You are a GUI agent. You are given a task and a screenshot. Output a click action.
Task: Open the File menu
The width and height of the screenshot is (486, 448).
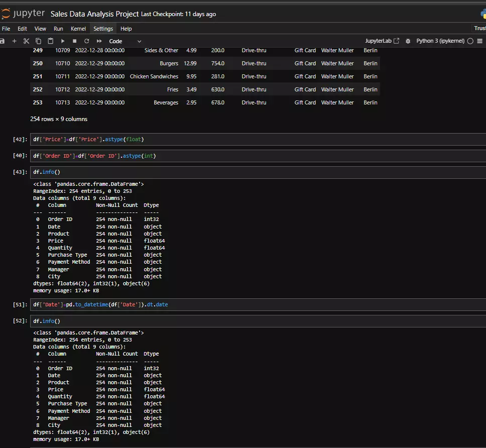[6, 29]
